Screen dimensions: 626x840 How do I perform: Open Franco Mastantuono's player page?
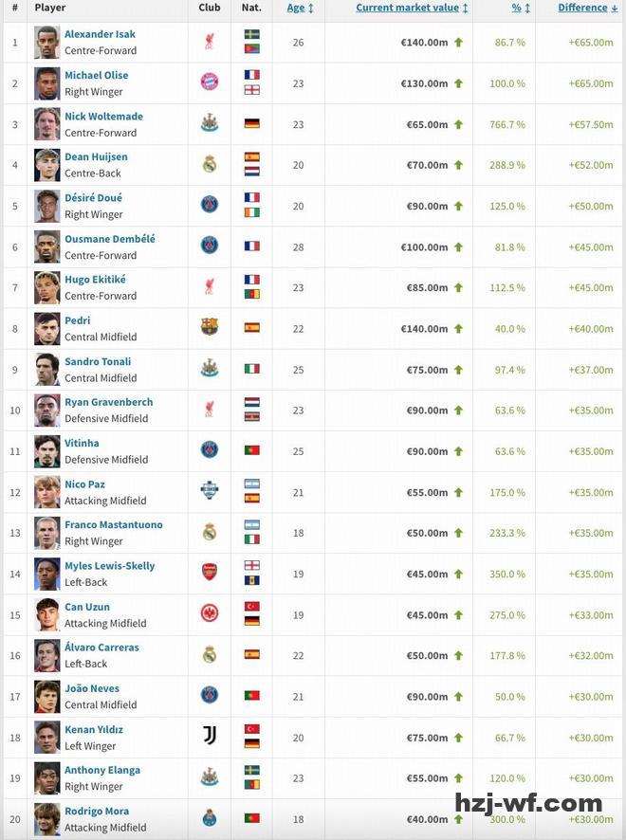113,524
